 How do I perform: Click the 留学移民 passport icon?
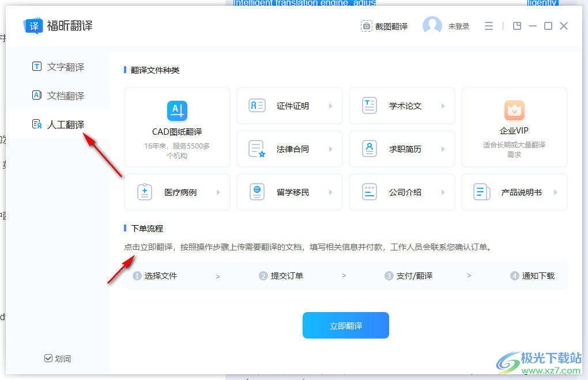(x=257, y=192)
